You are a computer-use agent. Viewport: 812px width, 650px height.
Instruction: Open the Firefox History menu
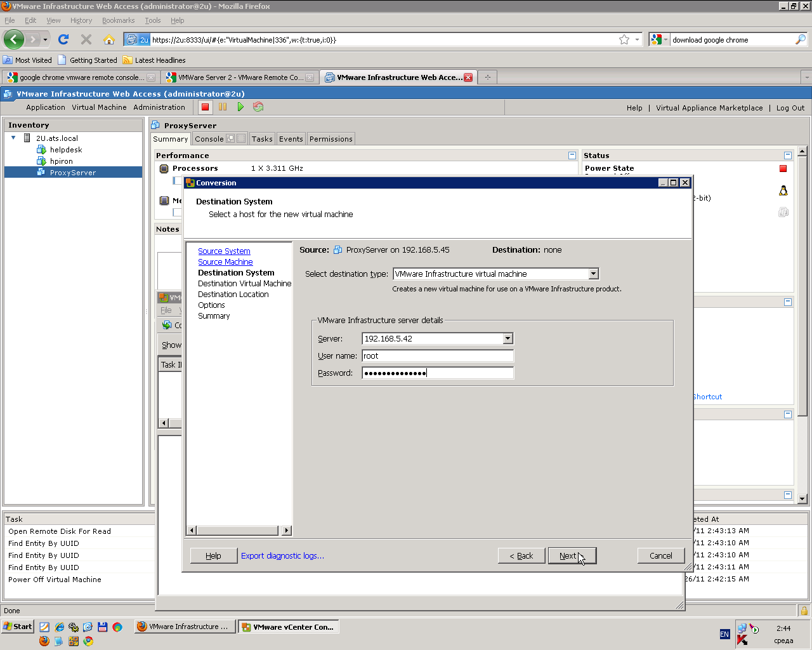click(81, 20)
